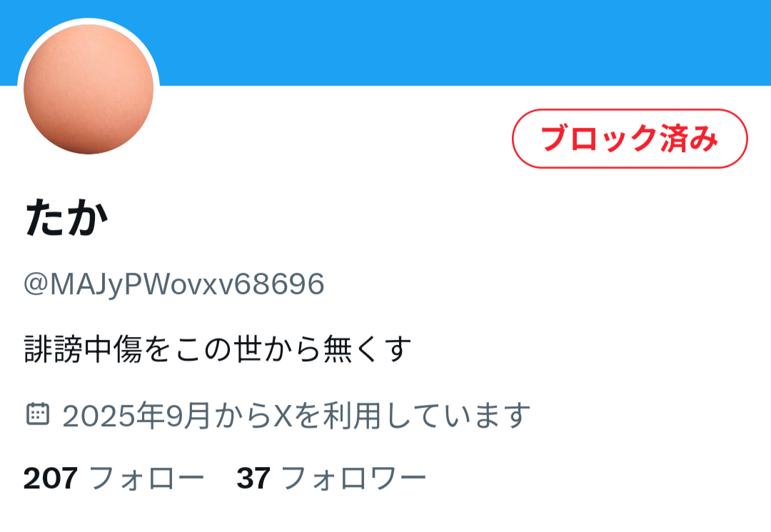Click the red ブロック済み button
This screenshot has height=532, width=771.
click(x=630, y=139)
